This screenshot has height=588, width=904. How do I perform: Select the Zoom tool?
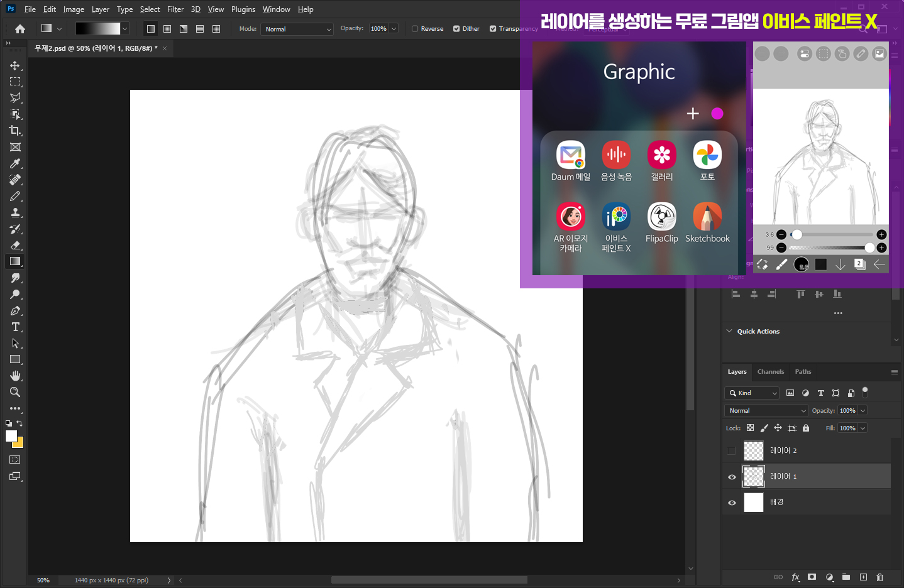coord(15,392)
